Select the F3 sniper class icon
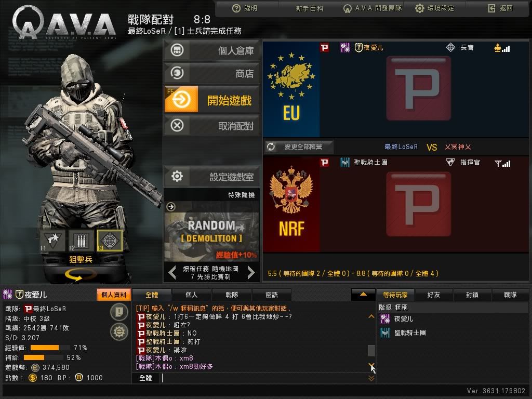 (x=110, y=241)
